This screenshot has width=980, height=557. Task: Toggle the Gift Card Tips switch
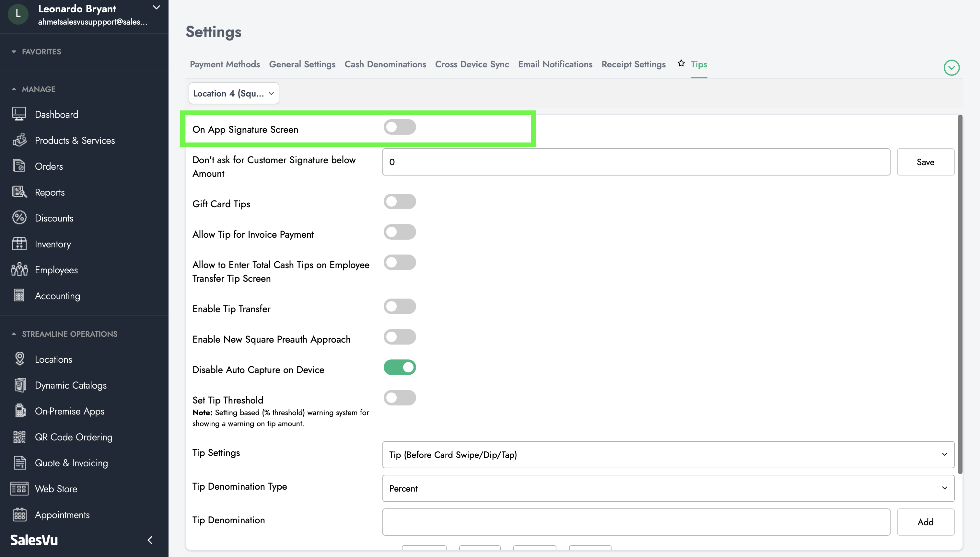point(399,201)
